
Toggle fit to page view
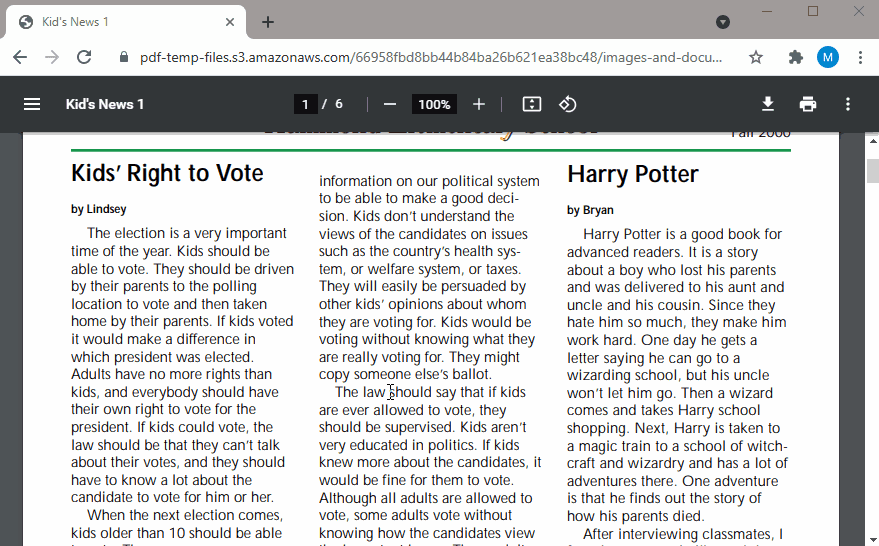(x=532, y=104)
